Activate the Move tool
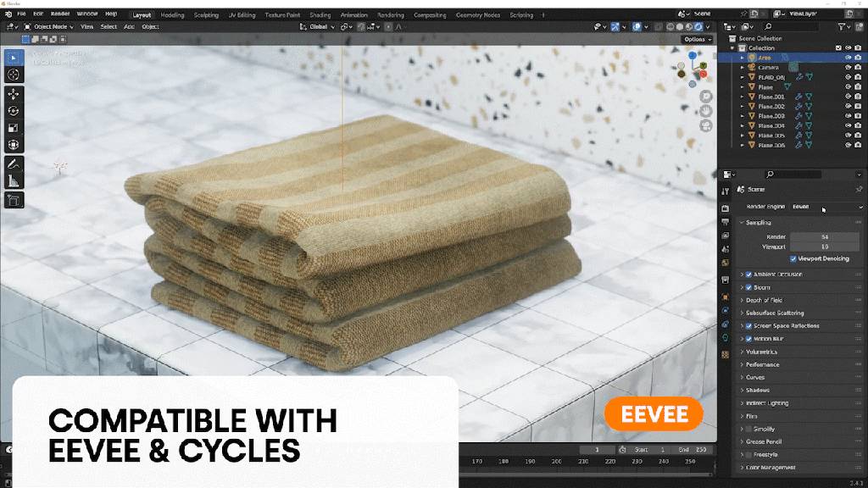Viewport: 868px width, 488px height. pos(14,94)
